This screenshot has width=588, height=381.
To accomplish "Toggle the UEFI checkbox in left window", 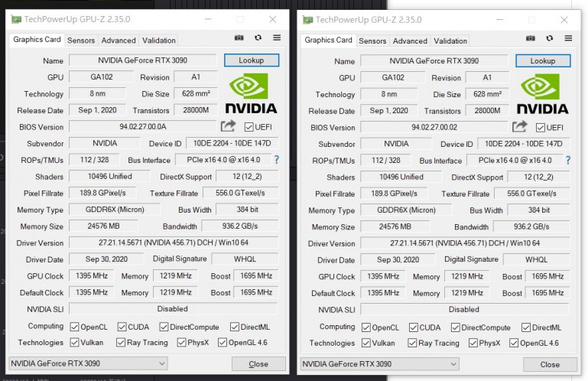I will [249, 127].
